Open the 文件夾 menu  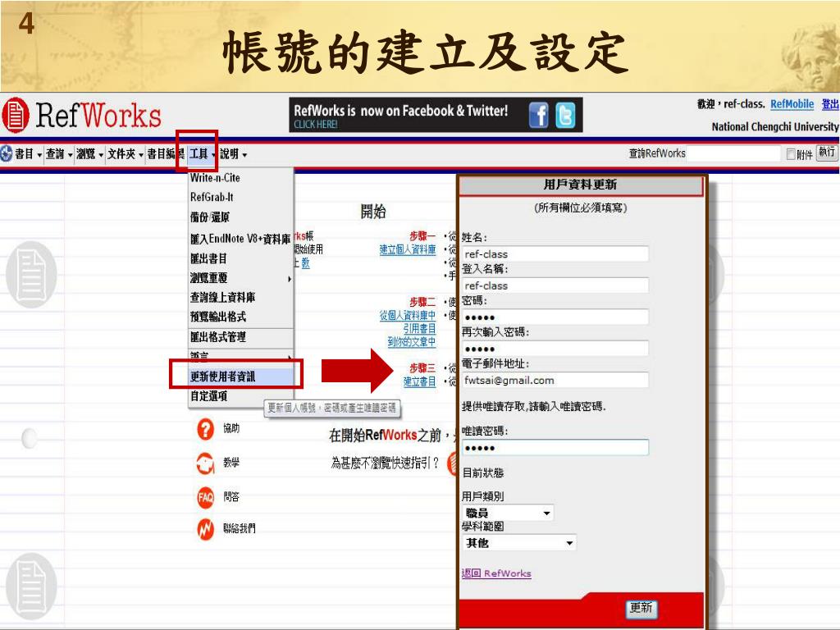[126, 154]
